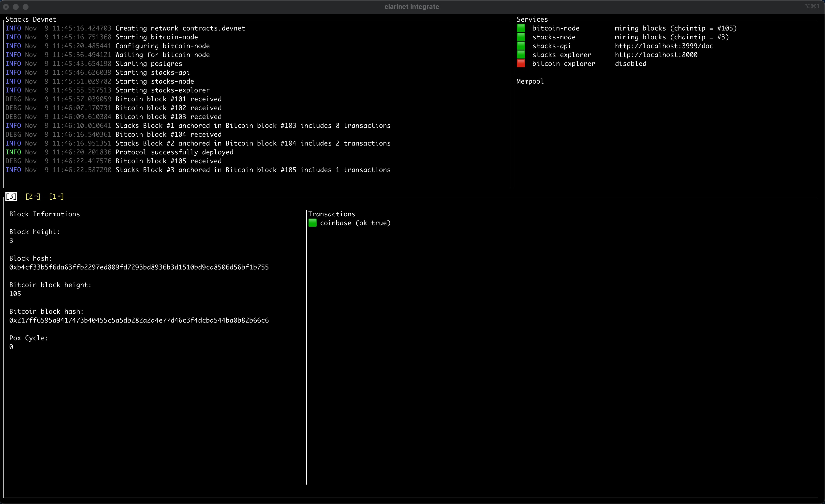This screenshot has width=825, height=504.
Task: Switch to the block [2] tab
Action: pyautogui.click(x=32, y=197)
